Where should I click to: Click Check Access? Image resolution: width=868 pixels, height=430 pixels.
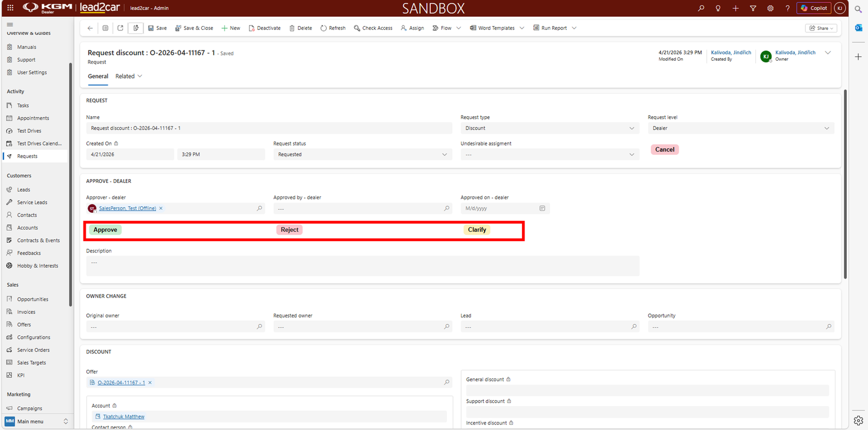pos(373,28)
